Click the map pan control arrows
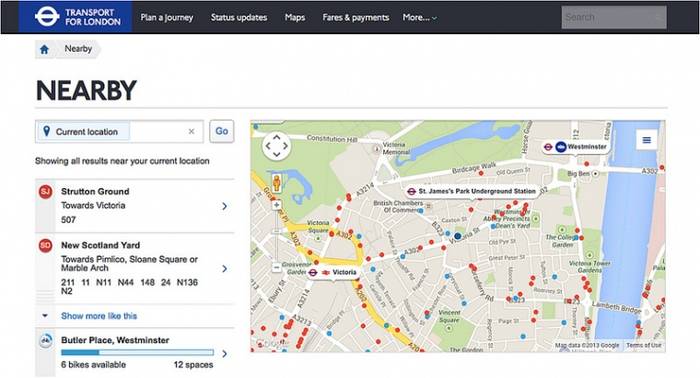Image resolution: width=700 pixels, height=378 pixels. coord(277,145)
